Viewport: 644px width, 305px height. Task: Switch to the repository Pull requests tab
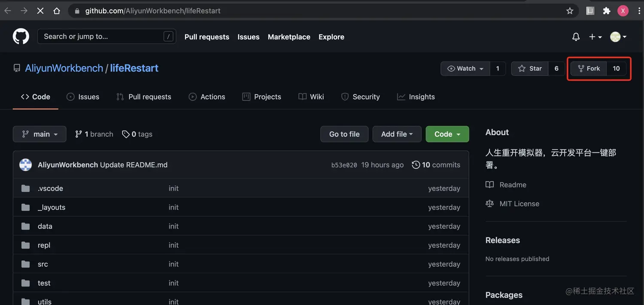coord(144,97)
